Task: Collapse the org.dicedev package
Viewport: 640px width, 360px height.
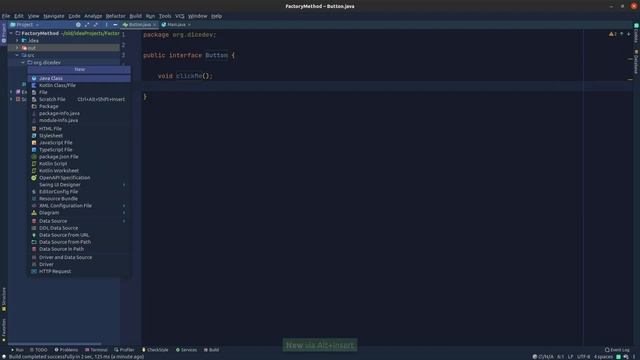Action: point(23,62)
